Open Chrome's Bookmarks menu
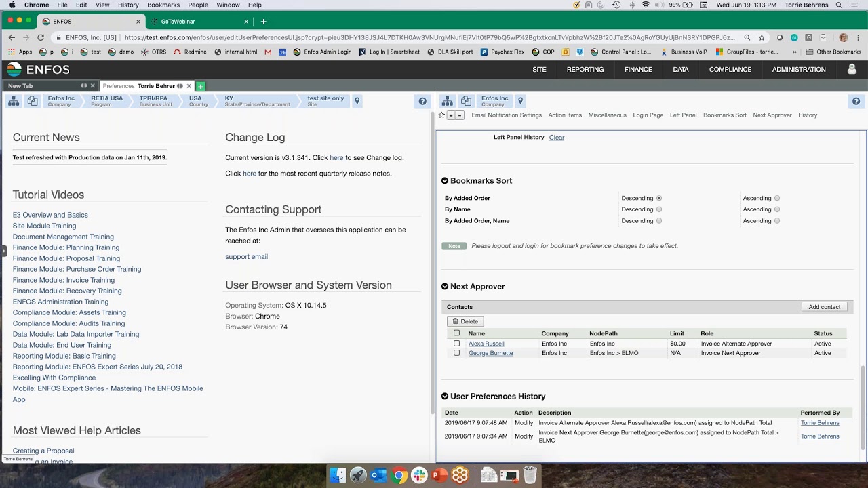This screenshot has width=868, height=488. click(163, 5)
